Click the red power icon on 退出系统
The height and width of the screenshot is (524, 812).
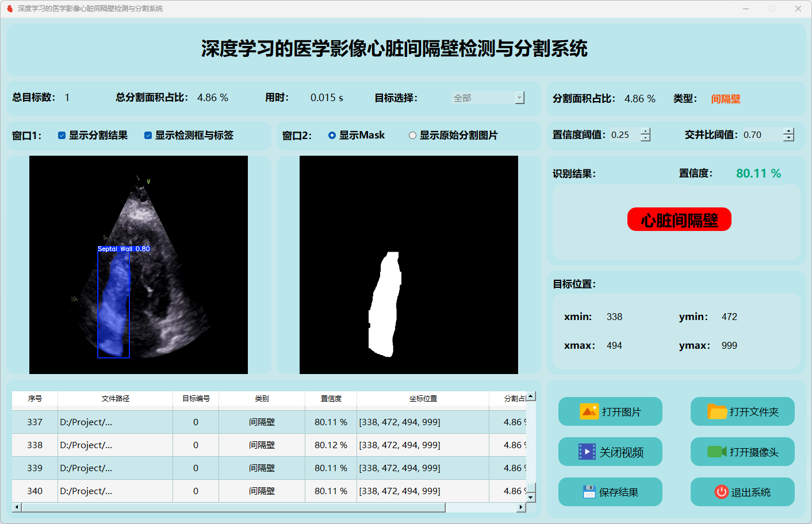point(721,492)
